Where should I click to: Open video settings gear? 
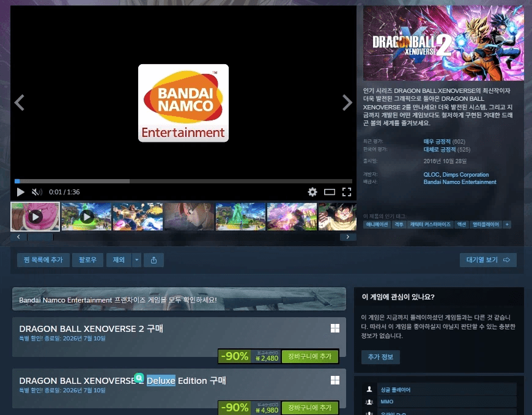312,193
